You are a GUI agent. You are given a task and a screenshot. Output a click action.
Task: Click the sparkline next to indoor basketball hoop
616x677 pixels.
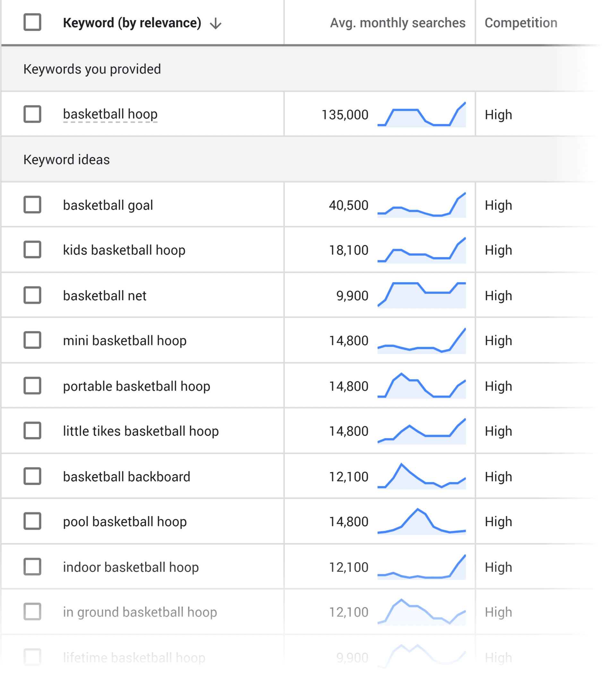(422, 567)
